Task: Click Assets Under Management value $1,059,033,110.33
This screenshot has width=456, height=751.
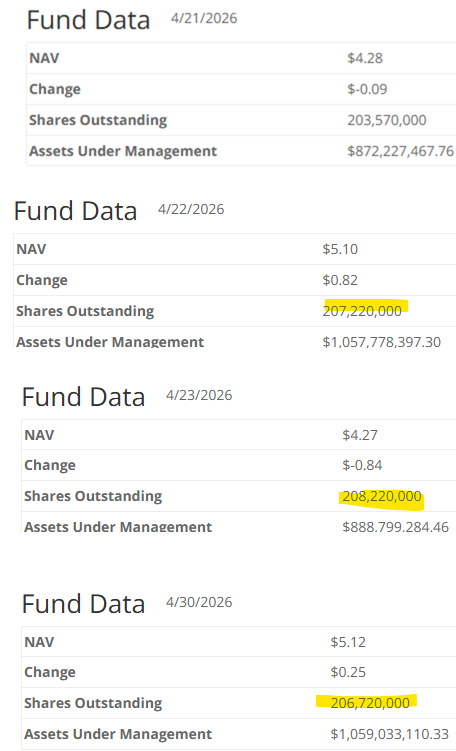Action: (389, 734)
